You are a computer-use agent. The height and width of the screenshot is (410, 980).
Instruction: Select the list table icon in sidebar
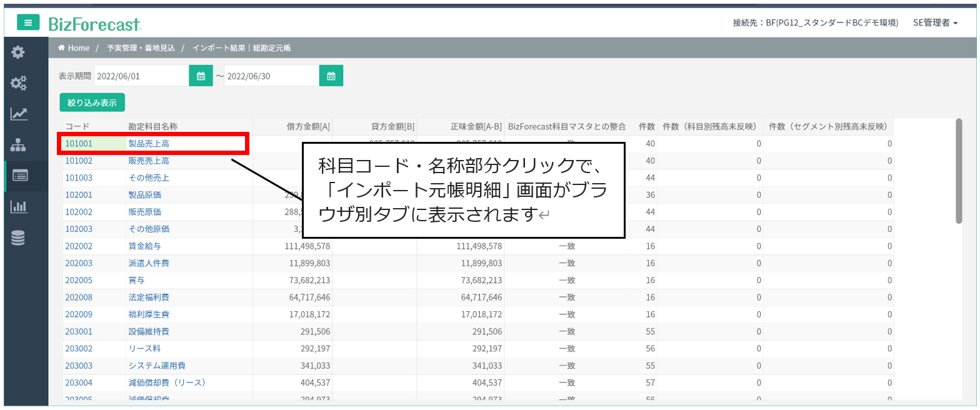pyautogui.click(x=19, y=176)
